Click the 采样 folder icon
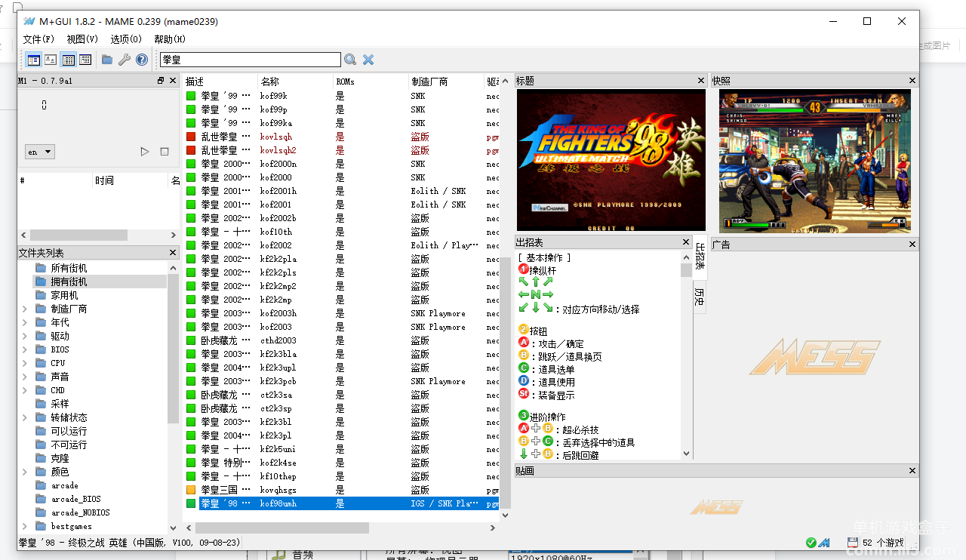 click(x=41, y=404)
